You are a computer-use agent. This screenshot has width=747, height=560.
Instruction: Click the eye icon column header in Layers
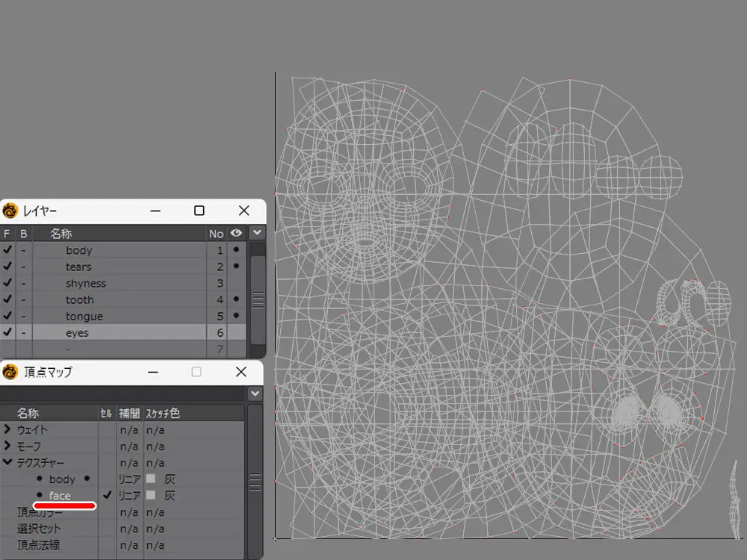236,234
